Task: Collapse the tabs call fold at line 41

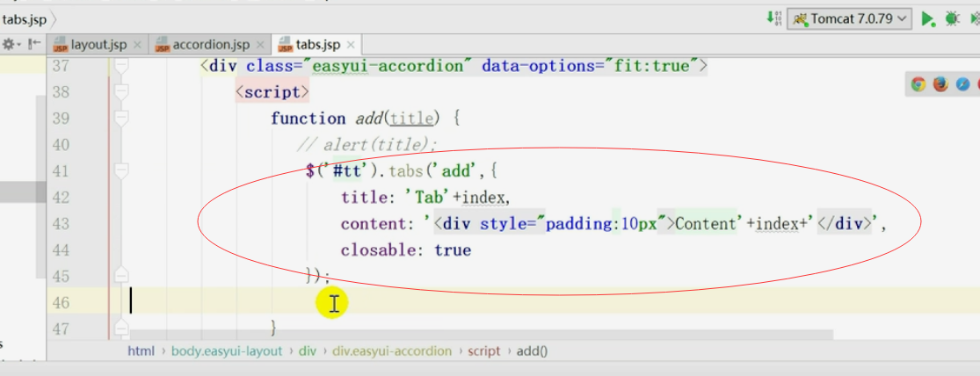Action: pyautogui.click(x=121, y=170)
